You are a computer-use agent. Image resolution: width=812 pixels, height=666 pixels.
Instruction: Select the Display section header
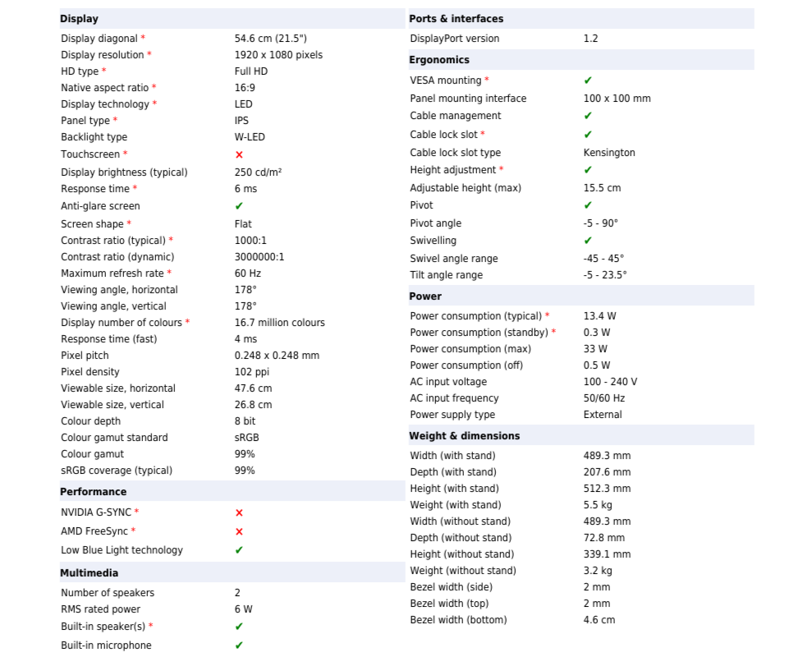tap(80, 19)
